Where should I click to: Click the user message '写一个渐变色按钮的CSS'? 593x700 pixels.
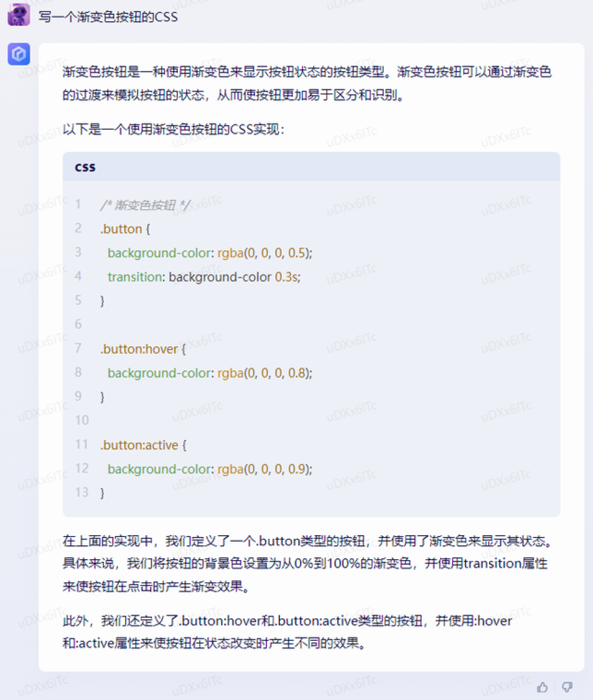(108, 17)
